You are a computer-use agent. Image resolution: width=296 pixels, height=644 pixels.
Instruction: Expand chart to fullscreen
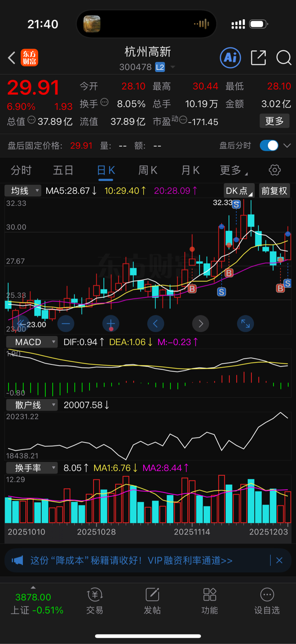pyautogui.click(x=246, y=324)
